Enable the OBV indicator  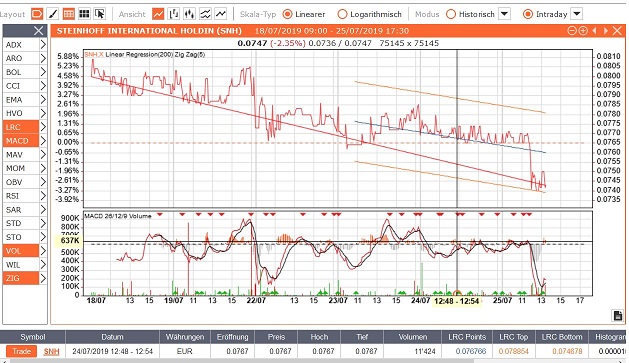[21, 182]
